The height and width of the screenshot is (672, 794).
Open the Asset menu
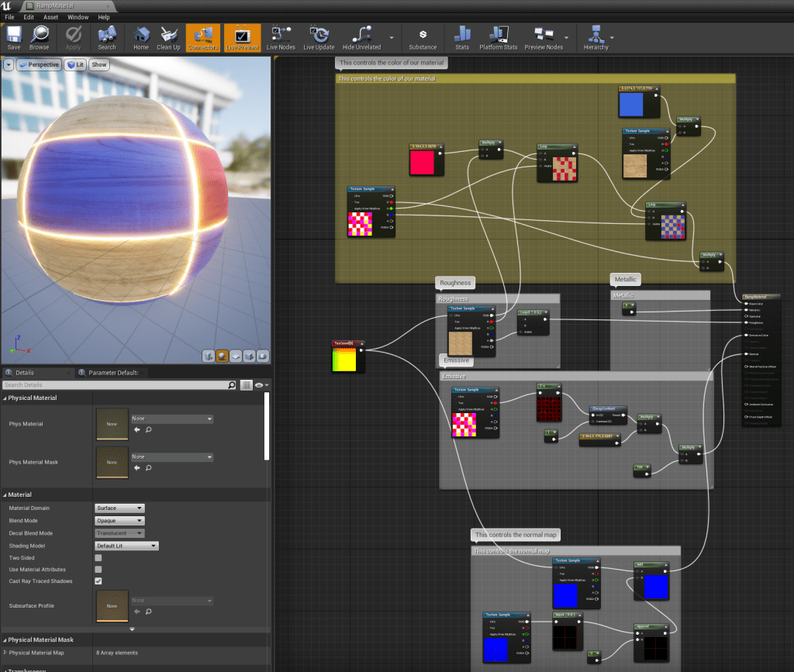click(x=50, y=16)
